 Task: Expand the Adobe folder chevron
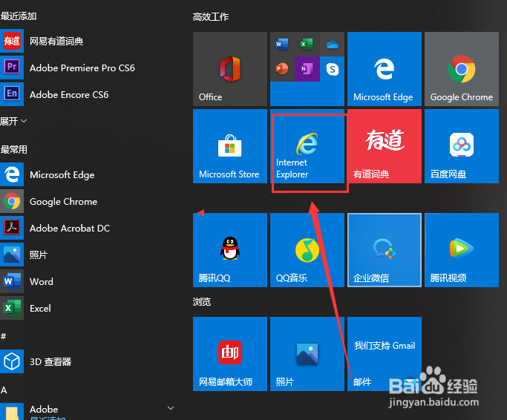pos(171,408)
